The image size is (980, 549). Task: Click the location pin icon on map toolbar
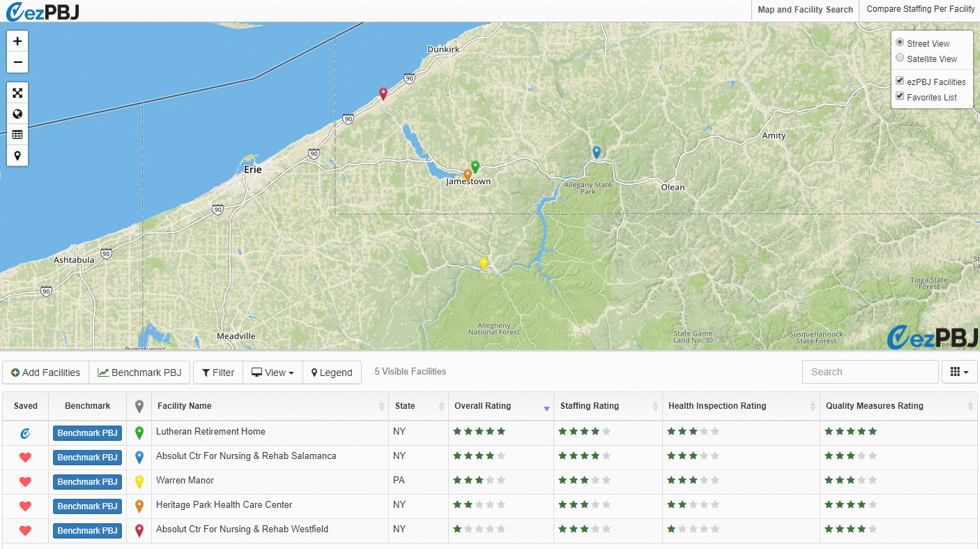tap(17, 156)
